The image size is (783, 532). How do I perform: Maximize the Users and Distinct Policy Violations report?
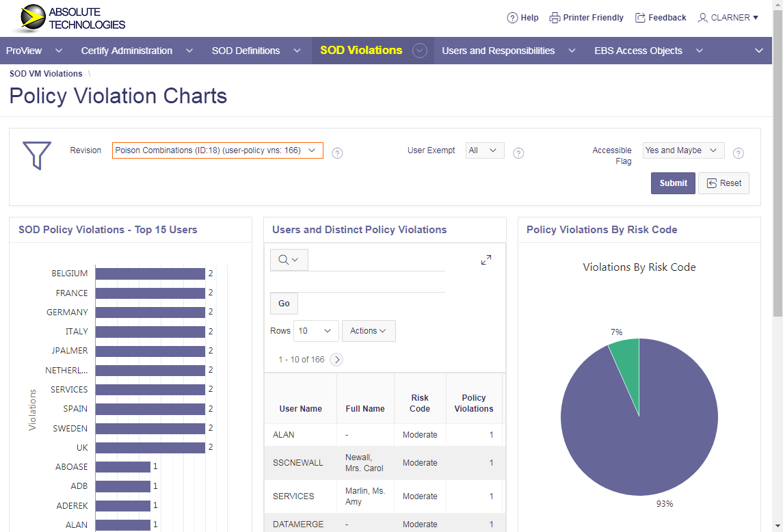pos(486,260)
